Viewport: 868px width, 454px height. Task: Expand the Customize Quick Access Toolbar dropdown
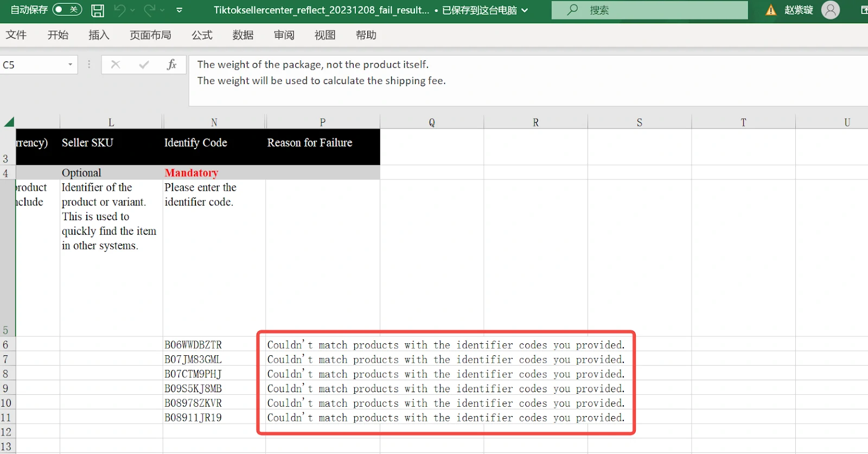[x=180, y=10]
